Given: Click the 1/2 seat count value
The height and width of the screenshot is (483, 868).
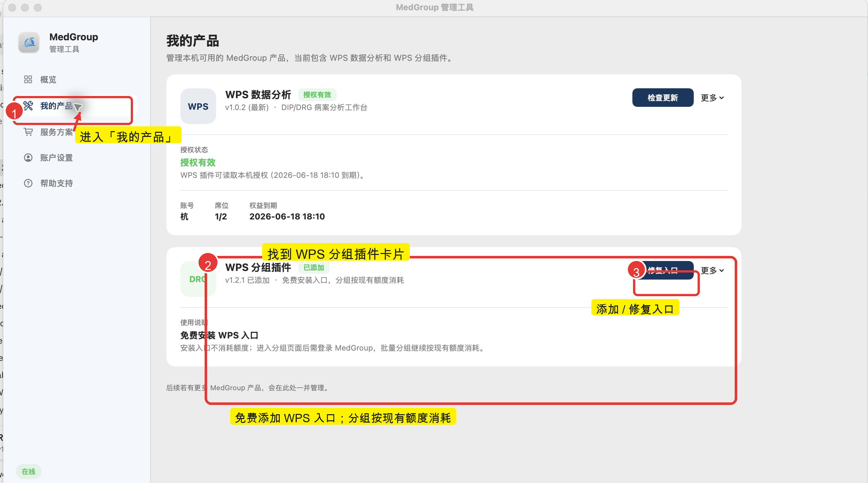Looking at the screenshot, I should (221, 216).
